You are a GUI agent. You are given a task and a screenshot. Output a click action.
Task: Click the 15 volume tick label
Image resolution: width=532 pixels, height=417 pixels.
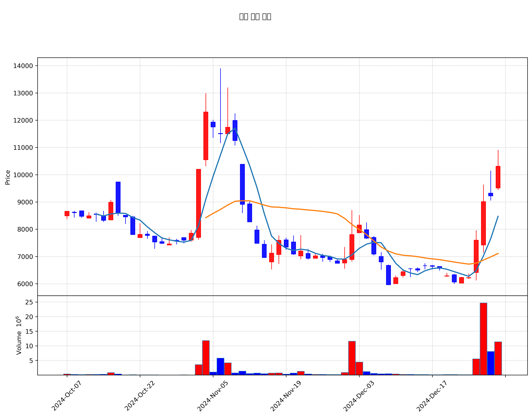tap(29, 332)
